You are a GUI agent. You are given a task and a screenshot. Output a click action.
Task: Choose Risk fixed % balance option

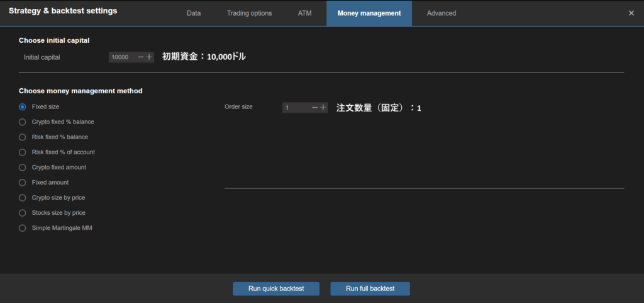click(23, 137)
